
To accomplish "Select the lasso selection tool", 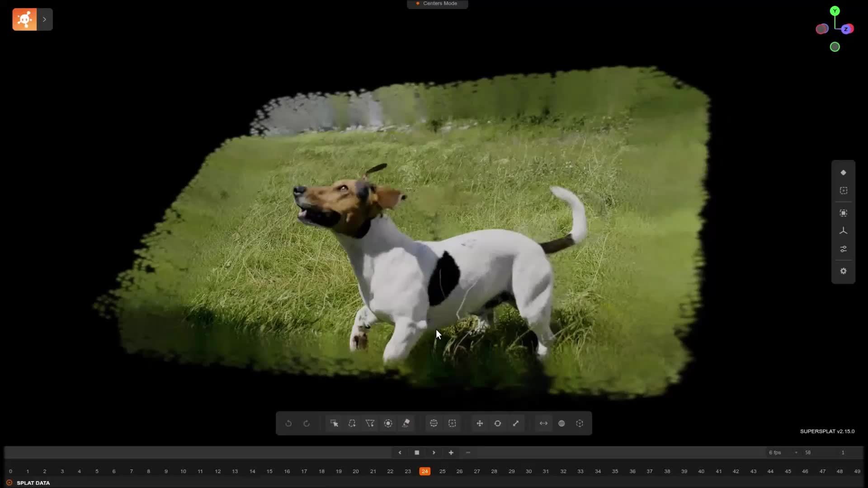I will click(352, 423).
